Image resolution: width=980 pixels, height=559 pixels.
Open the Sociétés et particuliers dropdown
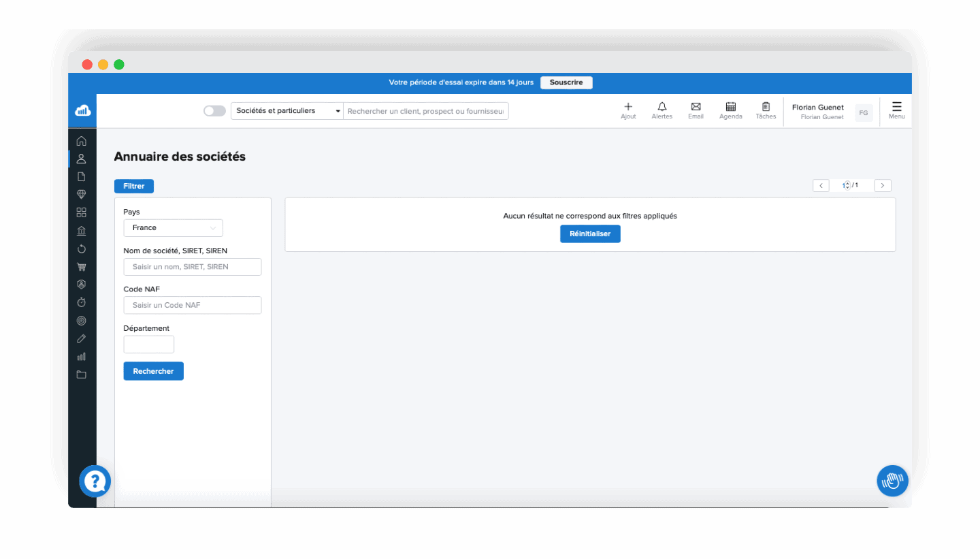click(x=287, y=111)
